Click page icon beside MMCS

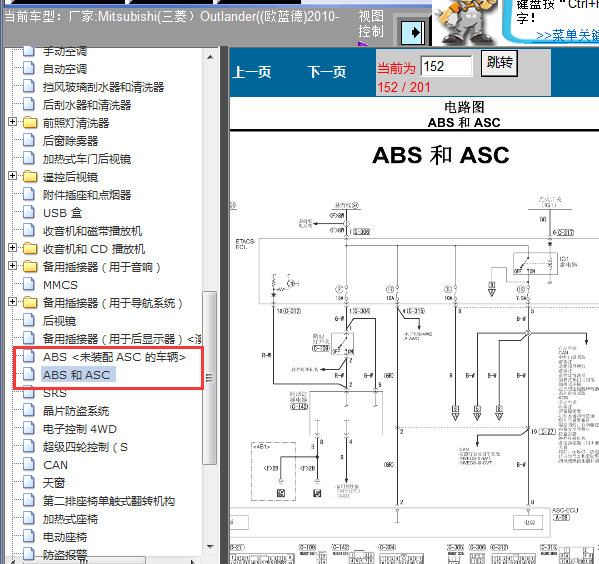pyautogui.click(x=29, y=284)
